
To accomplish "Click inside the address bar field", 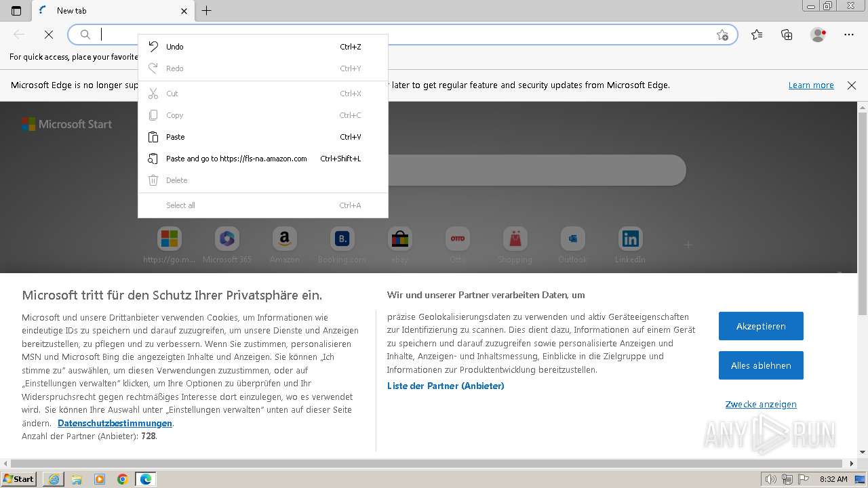I will tap(403, 35).
